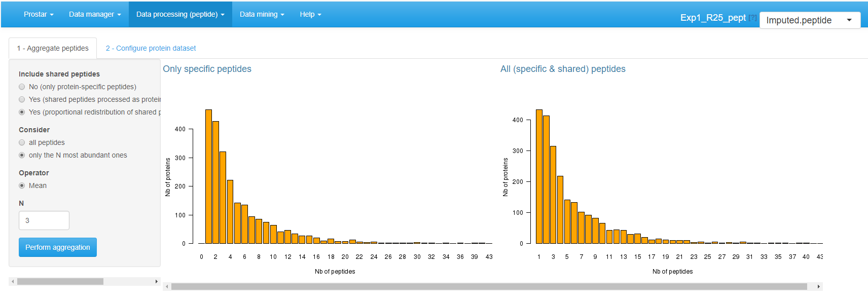Click first bar in all peptides chart
Screen dimensions: 868x302
(x=539, y=176)
